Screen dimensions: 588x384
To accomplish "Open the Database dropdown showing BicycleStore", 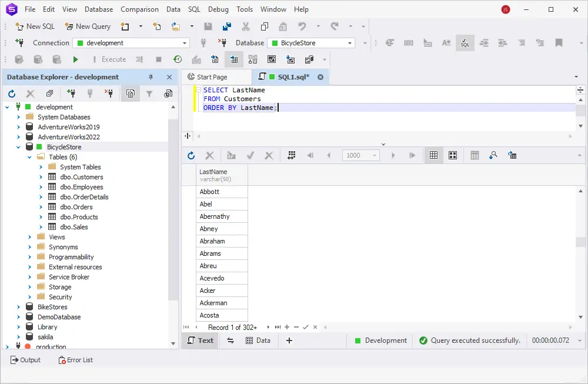I will pos(312,43).
